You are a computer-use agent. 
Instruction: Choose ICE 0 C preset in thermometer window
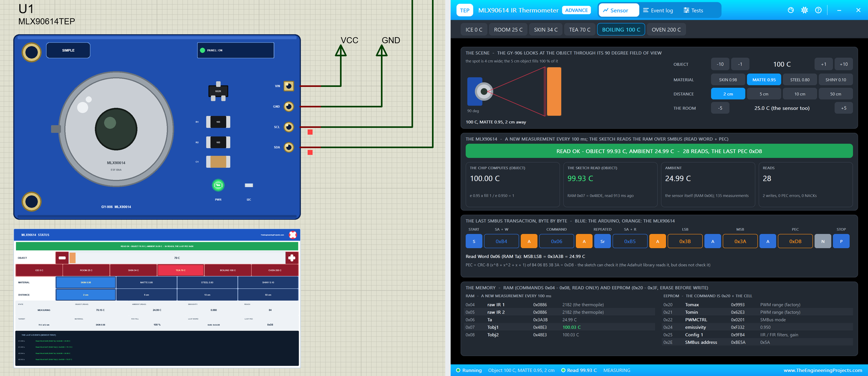click(474, 29)
